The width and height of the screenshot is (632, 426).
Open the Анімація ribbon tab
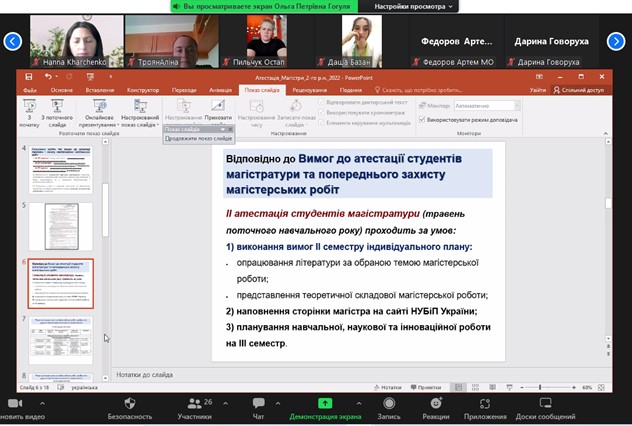[220, 90]
